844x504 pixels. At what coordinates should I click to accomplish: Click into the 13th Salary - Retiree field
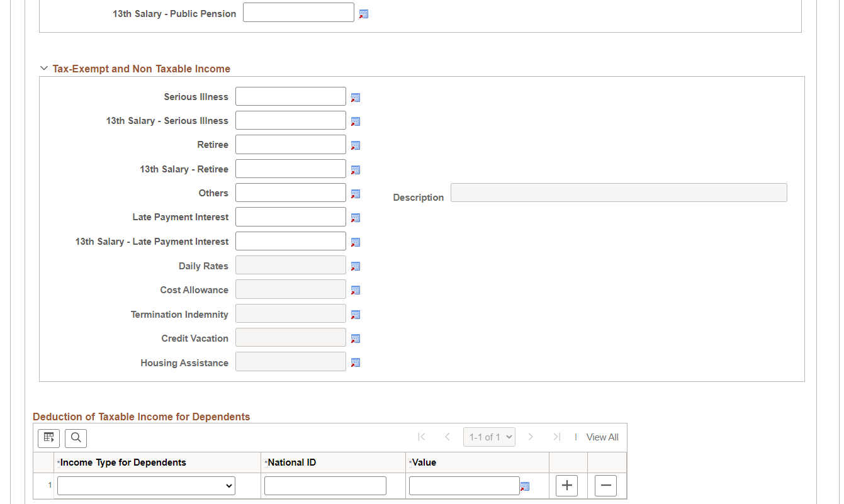(291, 169)
